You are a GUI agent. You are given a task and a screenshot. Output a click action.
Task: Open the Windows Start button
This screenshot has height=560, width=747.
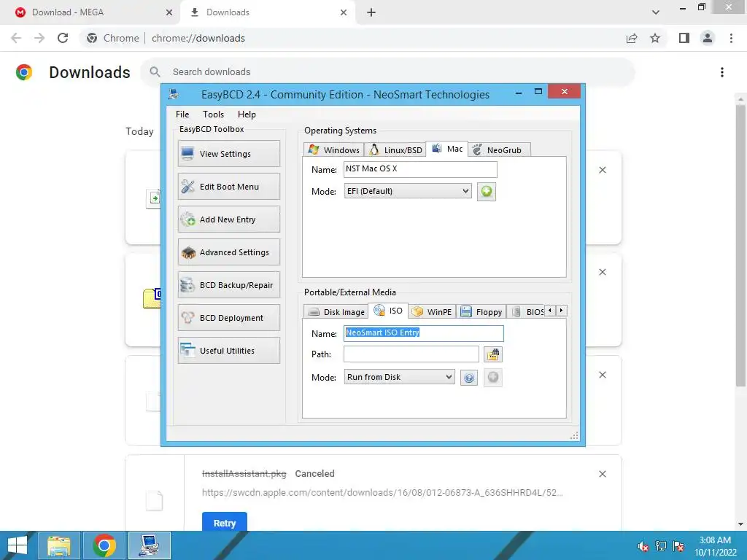point(18,545)
